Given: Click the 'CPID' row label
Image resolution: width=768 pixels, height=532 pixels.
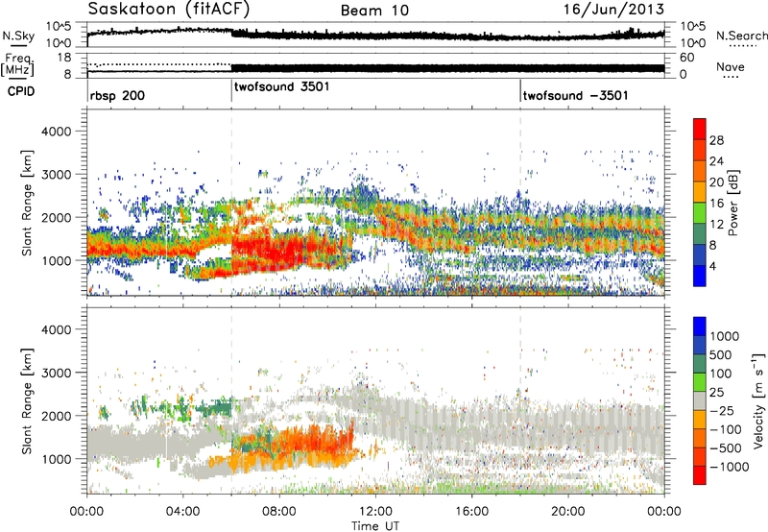Looking at the screenshot, I should (x=21, y=91).
